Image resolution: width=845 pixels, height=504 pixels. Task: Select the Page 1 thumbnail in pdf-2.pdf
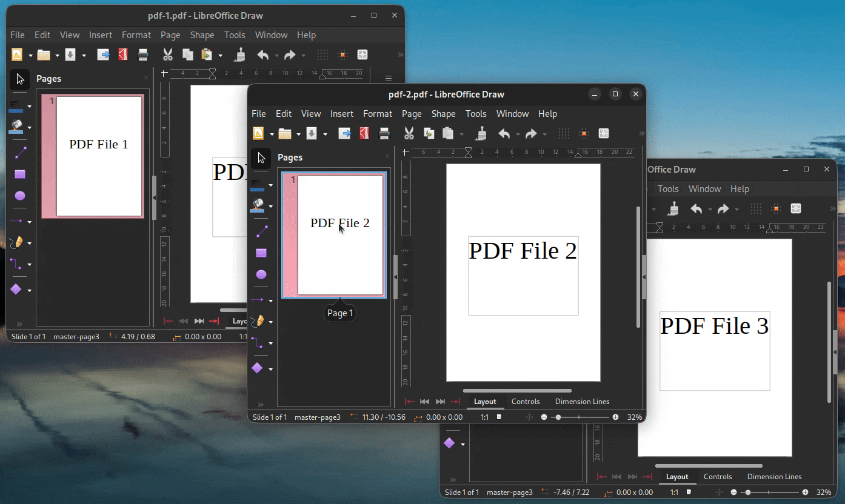coord(333,235)
